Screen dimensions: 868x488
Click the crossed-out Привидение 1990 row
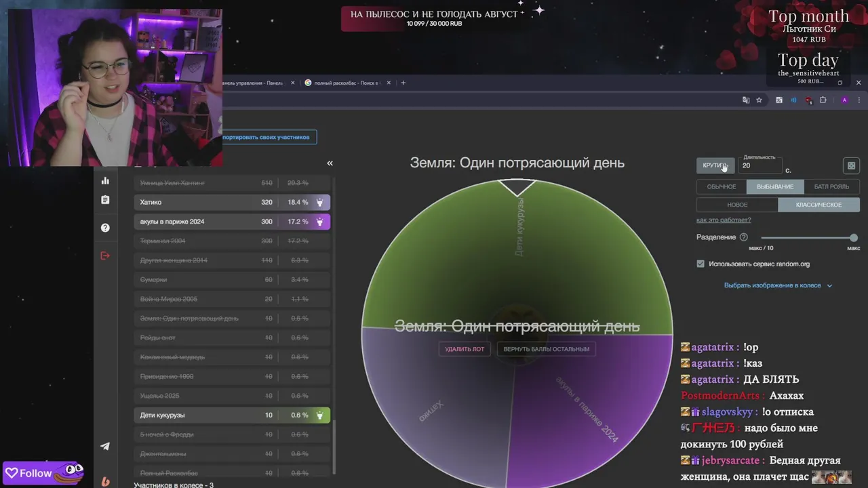coord(232,376)
